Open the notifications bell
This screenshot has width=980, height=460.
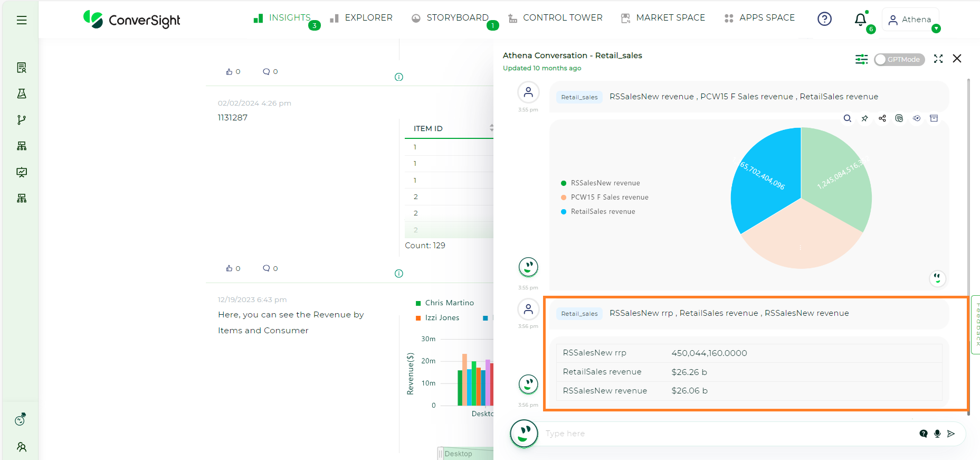pyautogui.click(x=861, y=20)
